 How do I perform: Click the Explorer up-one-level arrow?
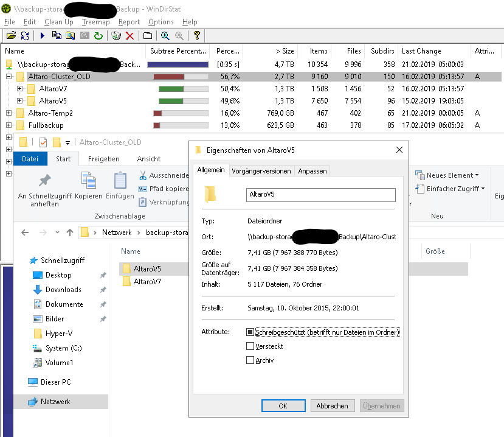[70, 232]
